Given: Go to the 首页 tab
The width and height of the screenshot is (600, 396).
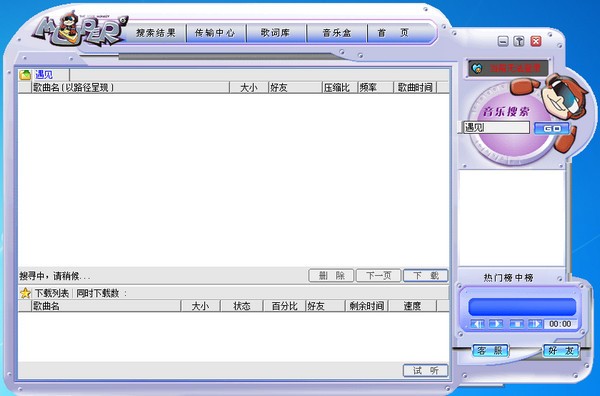Looking at the screenshot, I should (x=394, y=33).
